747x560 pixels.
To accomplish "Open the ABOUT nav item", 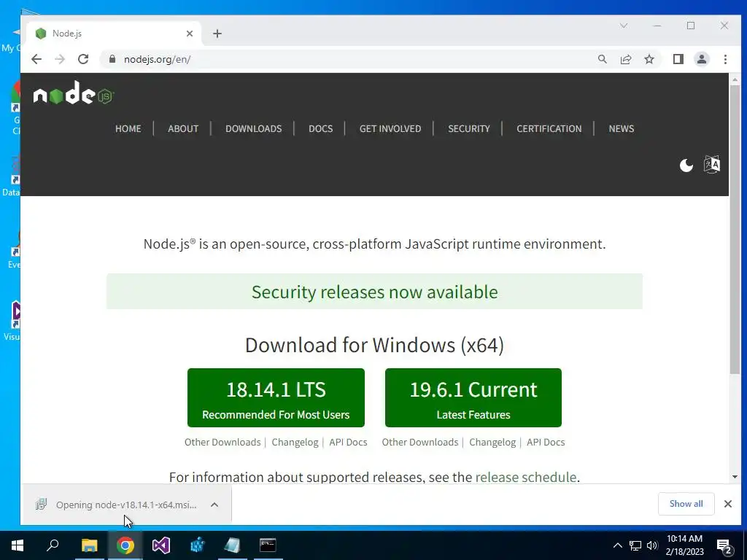I will tap(183, 128).
